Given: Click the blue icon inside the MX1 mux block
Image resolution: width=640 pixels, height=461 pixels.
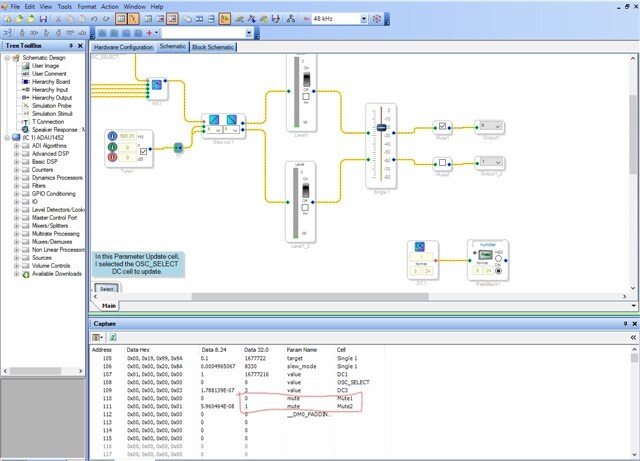Looking at the screenshot, I should click(x=157, y=85).
